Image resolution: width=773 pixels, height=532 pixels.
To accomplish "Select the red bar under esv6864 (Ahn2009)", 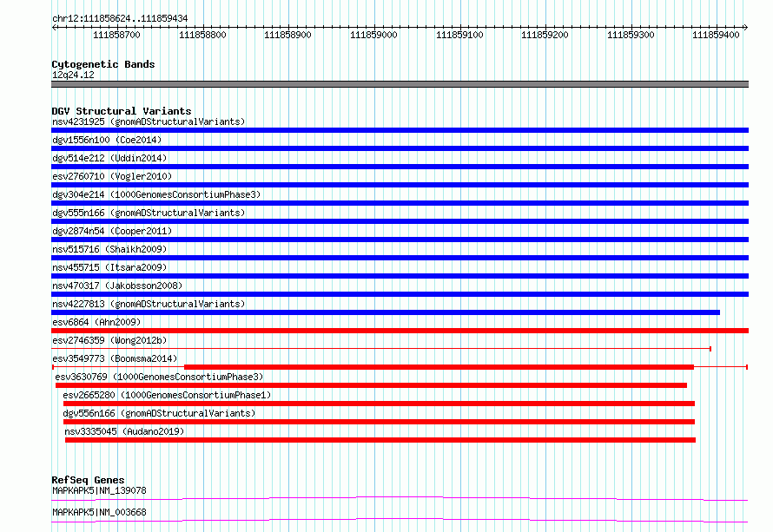I will click(400, 331).
